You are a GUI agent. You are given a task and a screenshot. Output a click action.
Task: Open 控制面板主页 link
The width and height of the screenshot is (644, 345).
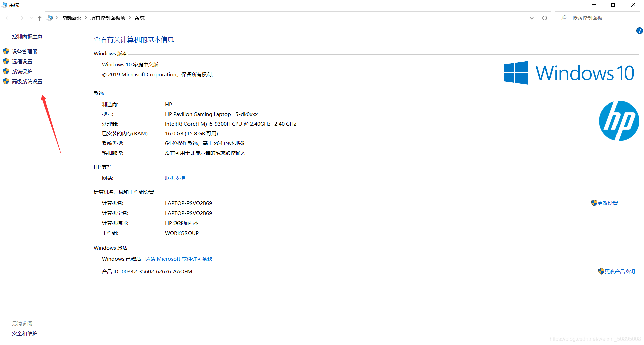coord(27,37)
